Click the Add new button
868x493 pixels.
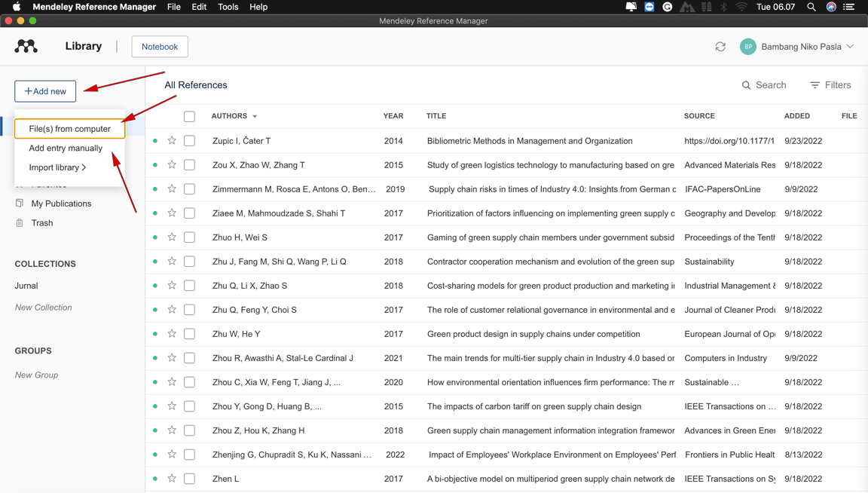[x=45, y=91]
